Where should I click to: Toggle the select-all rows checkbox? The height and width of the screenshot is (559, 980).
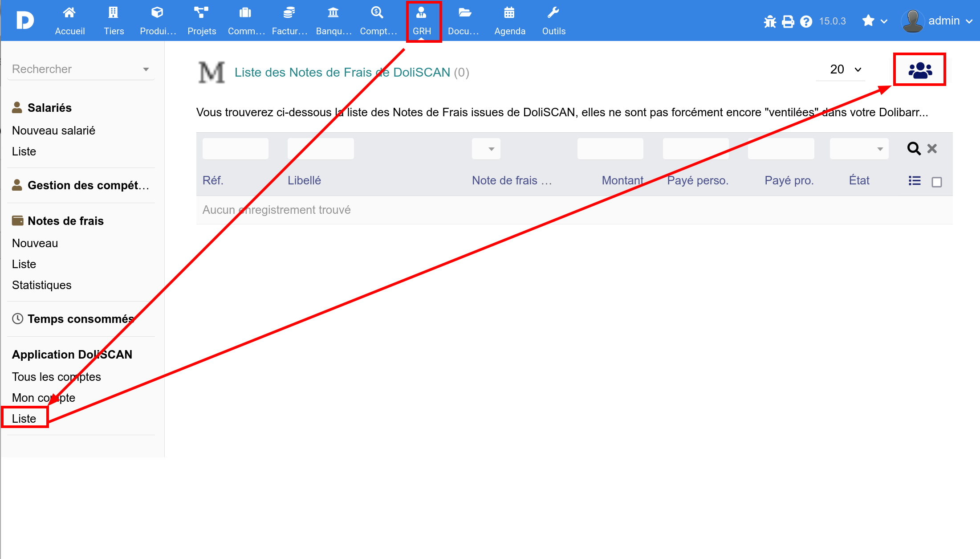(937, 182)
